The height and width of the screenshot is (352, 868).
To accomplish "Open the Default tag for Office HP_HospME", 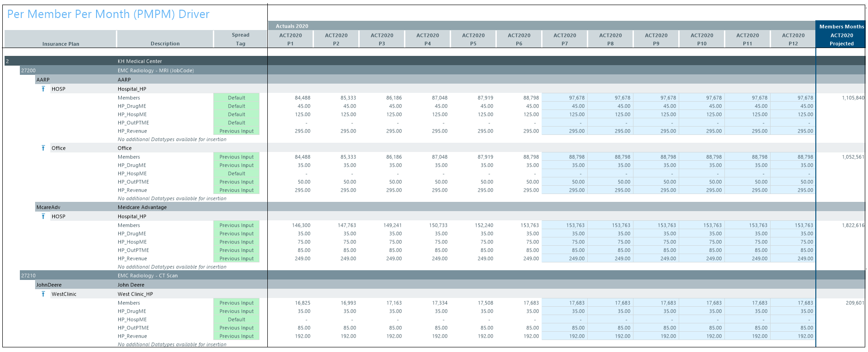I will 236,173.
